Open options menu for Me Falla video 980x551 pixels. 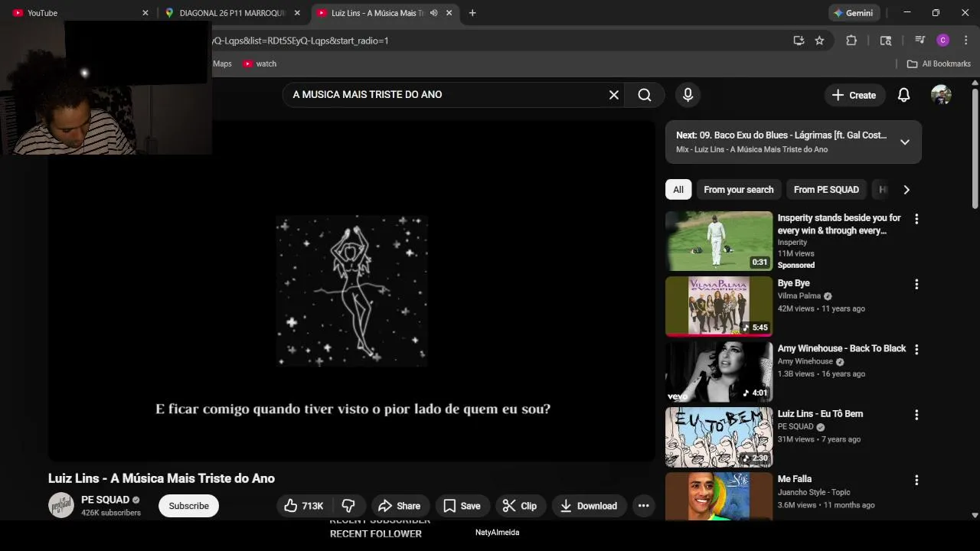[916, 480]
